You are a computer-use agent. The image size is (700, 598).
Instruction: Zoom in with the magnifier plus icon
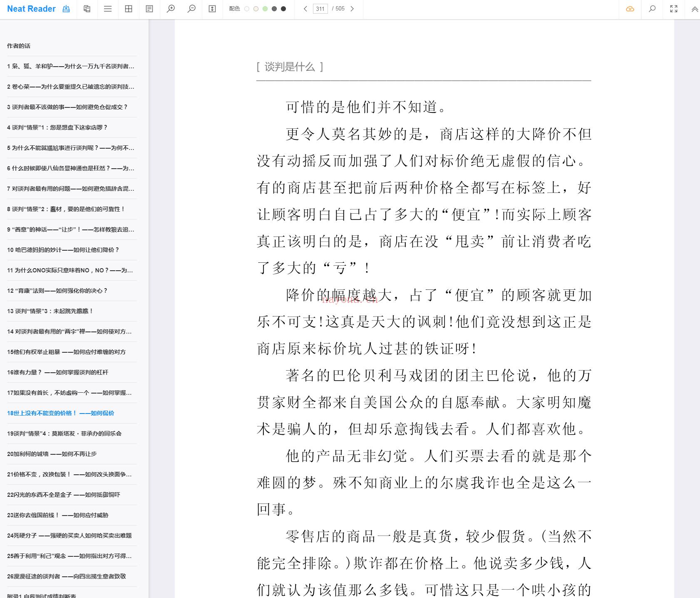click(171, 9)
